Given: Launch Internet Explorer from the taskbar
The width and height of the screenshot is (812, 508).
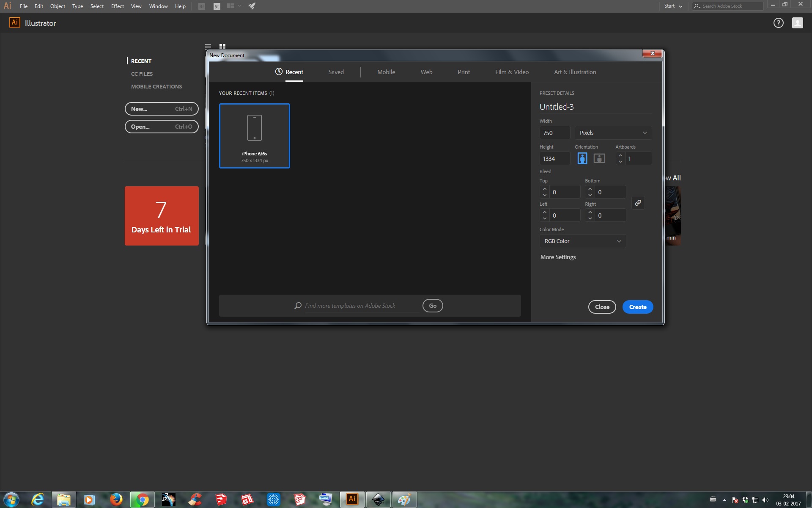Looking at the screenshot, I should click(38, 500).
